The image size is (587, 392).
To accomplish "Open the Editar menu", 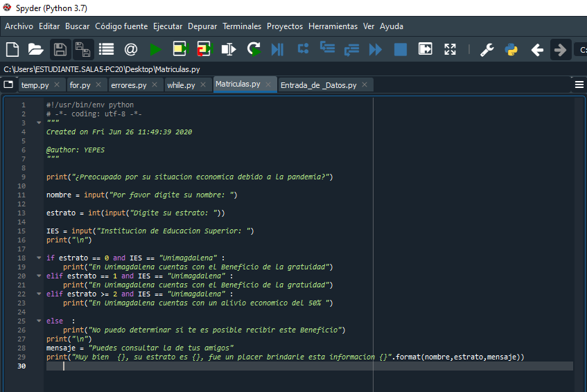I will pyautogui.click(x=49, y=26).
